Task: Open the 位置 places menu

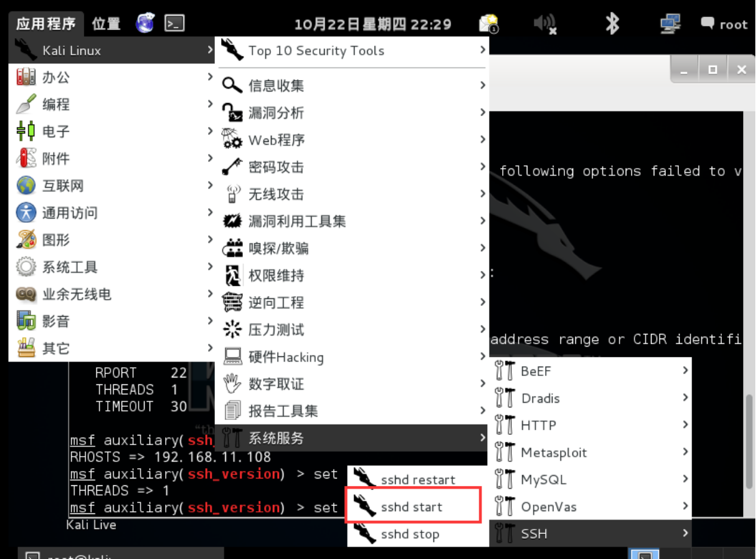Action: click(106, 24)
